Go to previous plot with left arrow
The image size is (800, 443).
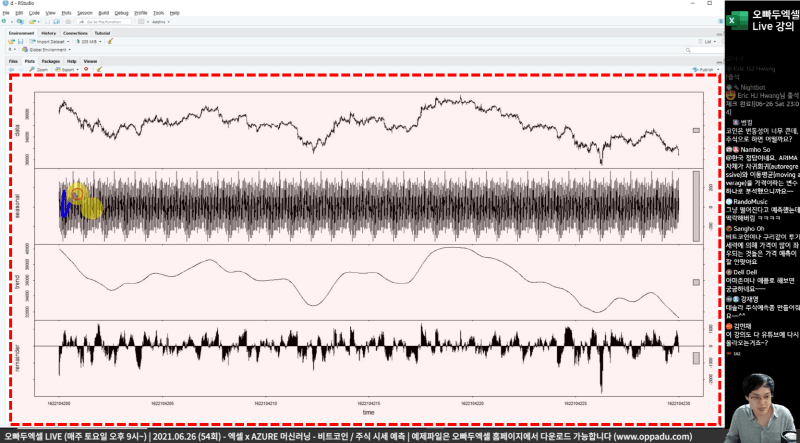tap(12, 69)
